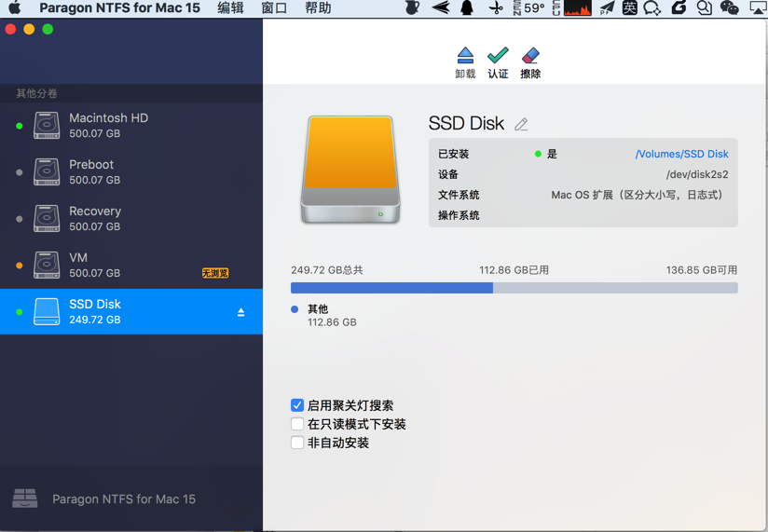768x532 pixels.
Task: Enable 非自动安装 checkbox
Action: (x=297, y=443)
